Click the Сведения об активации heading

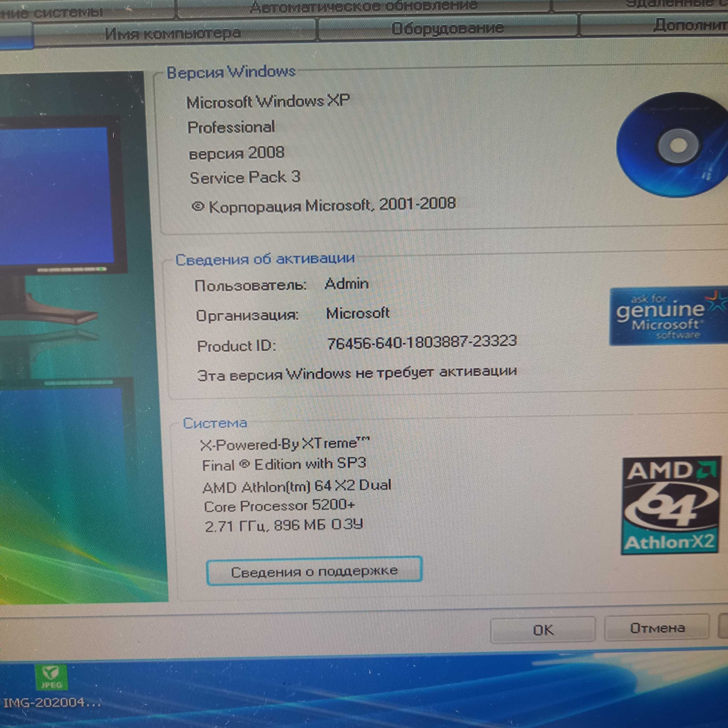click(x=265, y=259)
